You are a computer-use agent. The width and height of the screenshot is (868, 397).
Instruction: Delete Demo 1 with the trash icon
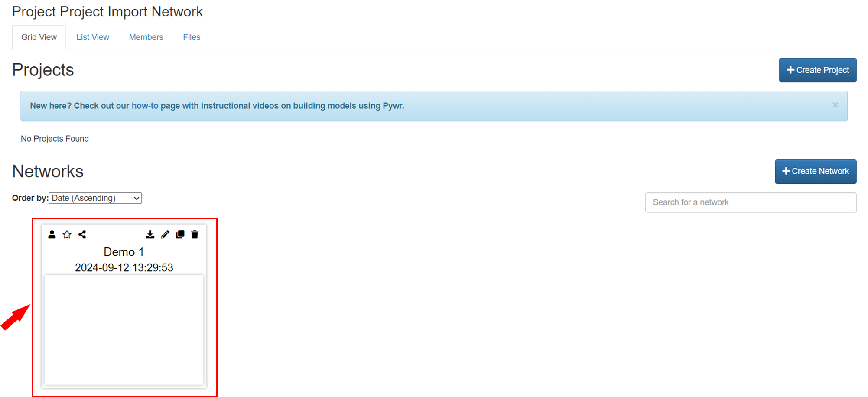pos(195,234)
